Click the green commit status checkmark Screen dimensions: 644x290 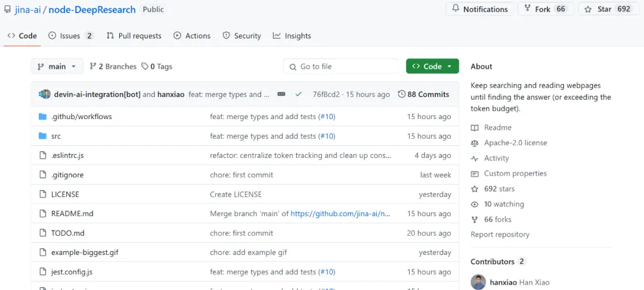[x=298, y=94]
